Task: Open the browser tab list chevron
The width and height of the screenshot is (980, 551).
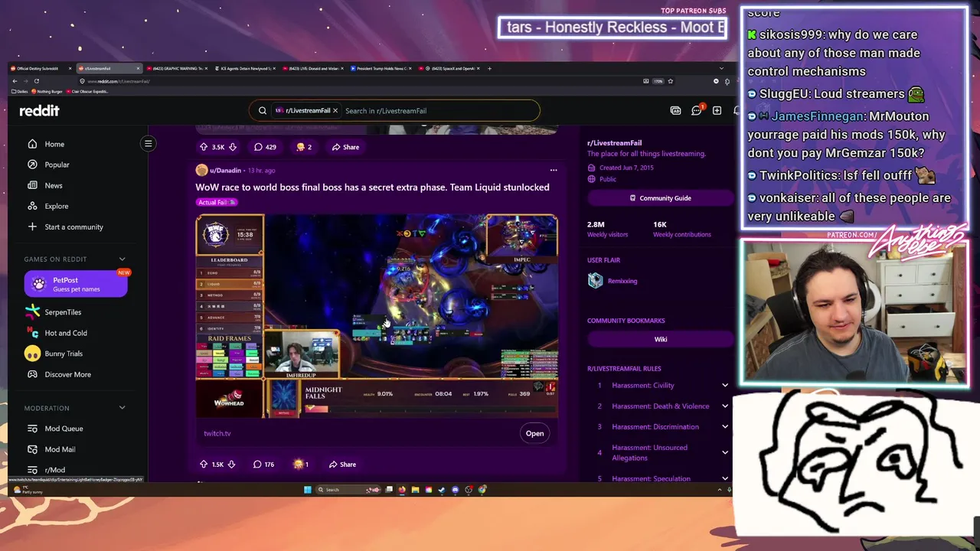Action: point(720,68)
